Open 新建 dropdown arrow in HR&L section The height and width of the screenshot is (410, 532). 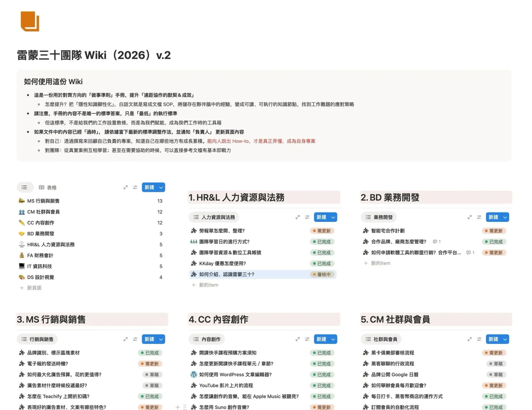[333, 217]
